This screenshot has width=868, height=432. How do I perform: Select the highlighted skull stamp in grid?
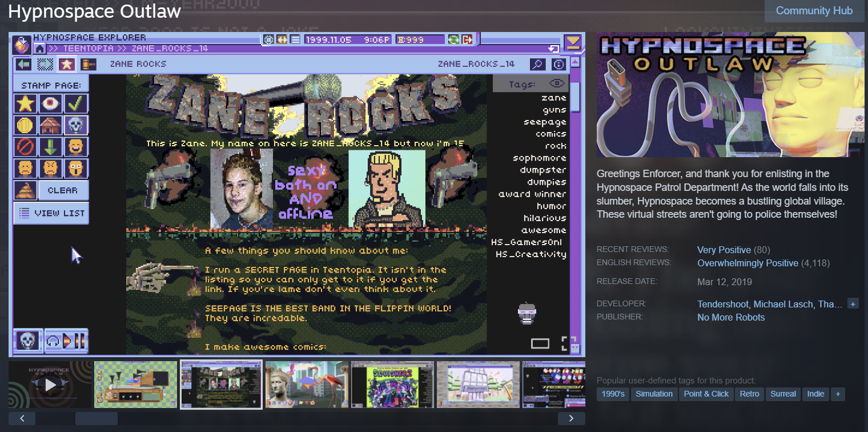75,125
